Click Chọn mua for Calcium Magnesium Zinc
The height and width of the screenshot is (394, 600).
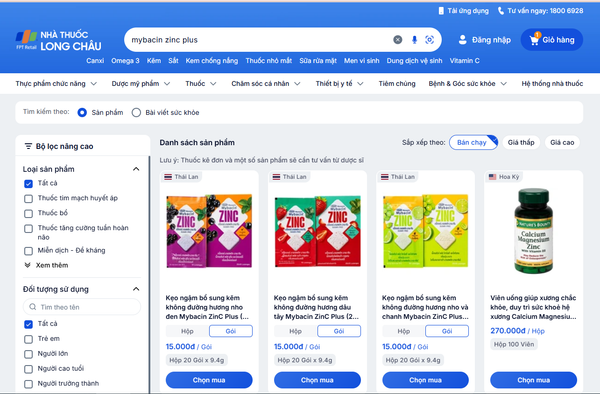tap(533, 380)
